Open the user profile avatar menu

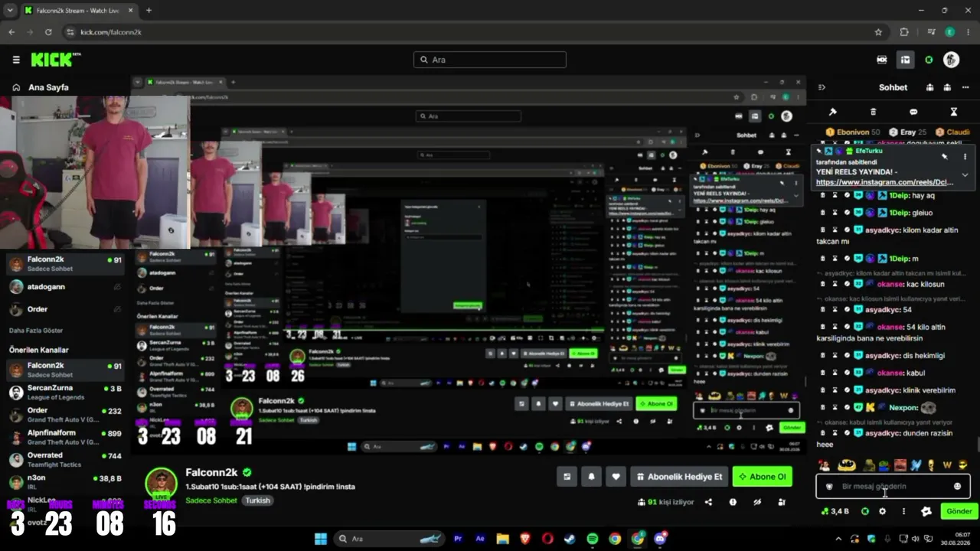[951, 60]
